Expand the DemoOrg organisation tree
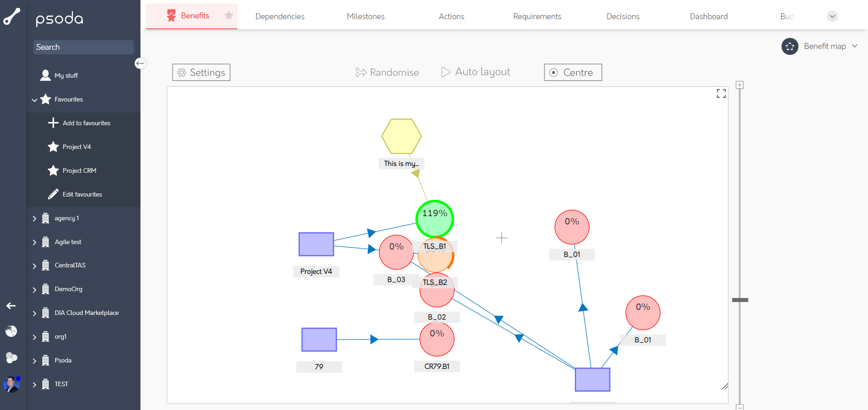The width and height of the screenshot is (868, 410). tap(34, 289)
